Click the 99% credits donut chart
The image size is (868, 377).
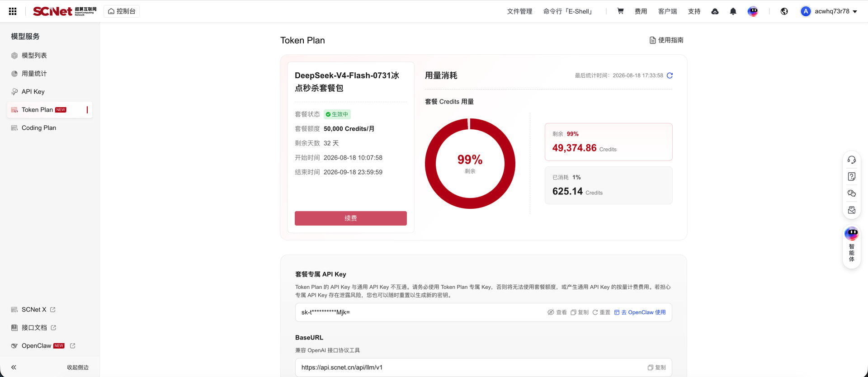tap(470, 164)
